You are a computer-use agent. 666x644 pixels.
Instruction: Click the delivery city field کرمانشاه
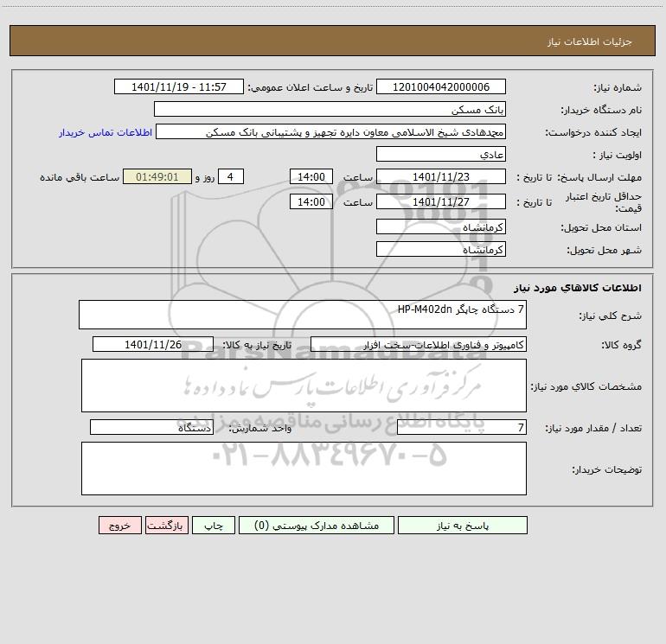click(441, 249)
